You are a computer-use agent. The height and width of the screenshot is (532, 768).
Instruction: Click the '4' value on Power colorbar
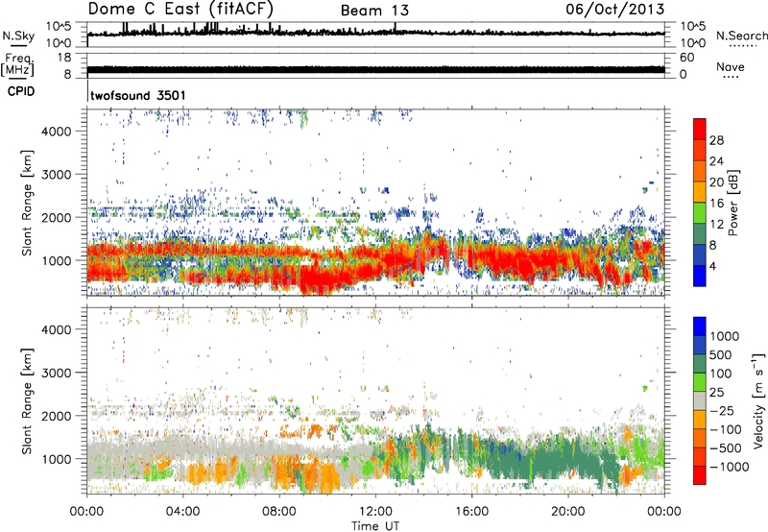(712, 266)
